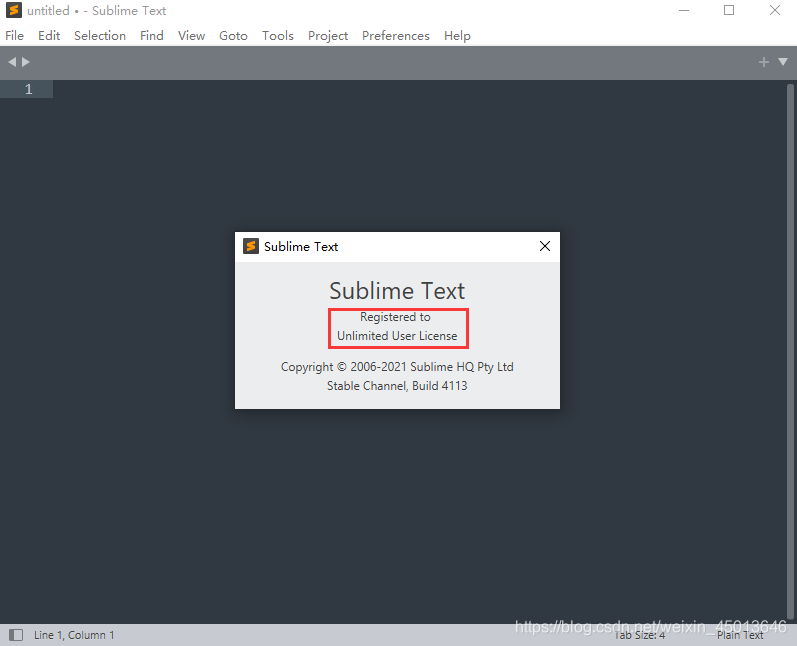
Task: Maximize the Sublime Text window
Action: [x=729, y=10]
